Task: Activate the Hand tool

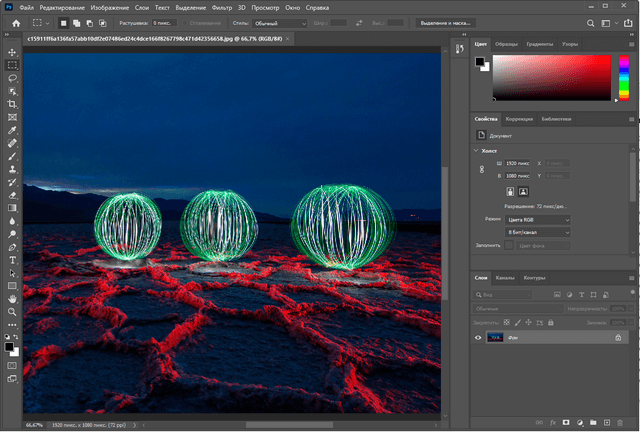Action: [12, 298]
